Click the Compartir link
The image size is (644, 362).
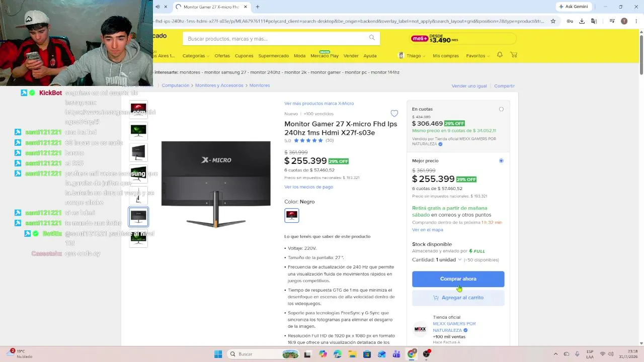[504, 86]
